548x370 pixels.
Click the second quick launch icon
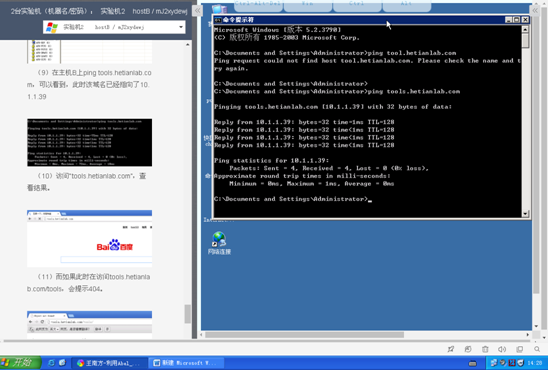[63, 363]
